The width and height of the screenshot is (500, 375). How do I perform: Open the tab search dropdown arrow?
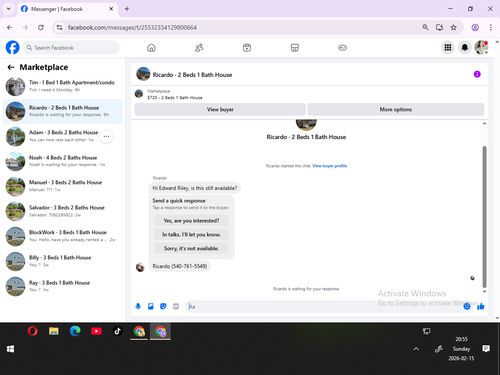[x=9, y=9]
